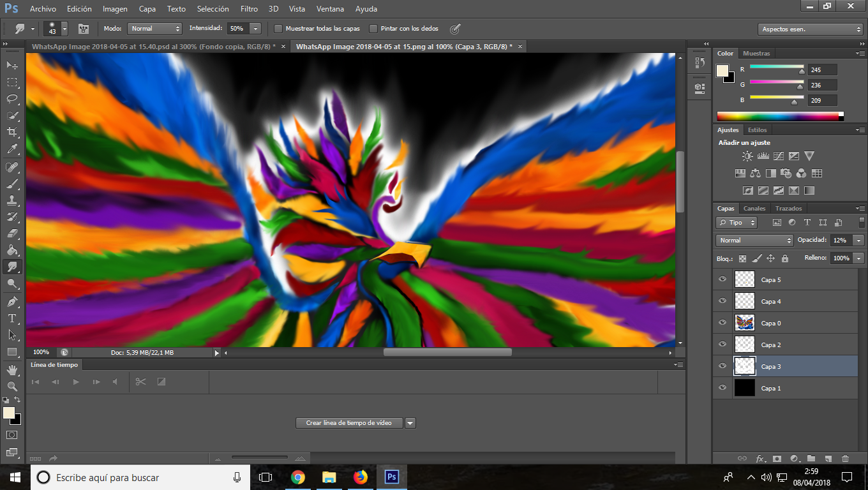The width and height of the screenshot is (868, 490).
Task: Open the Filtro menu
Action: [x=250, y=9]
